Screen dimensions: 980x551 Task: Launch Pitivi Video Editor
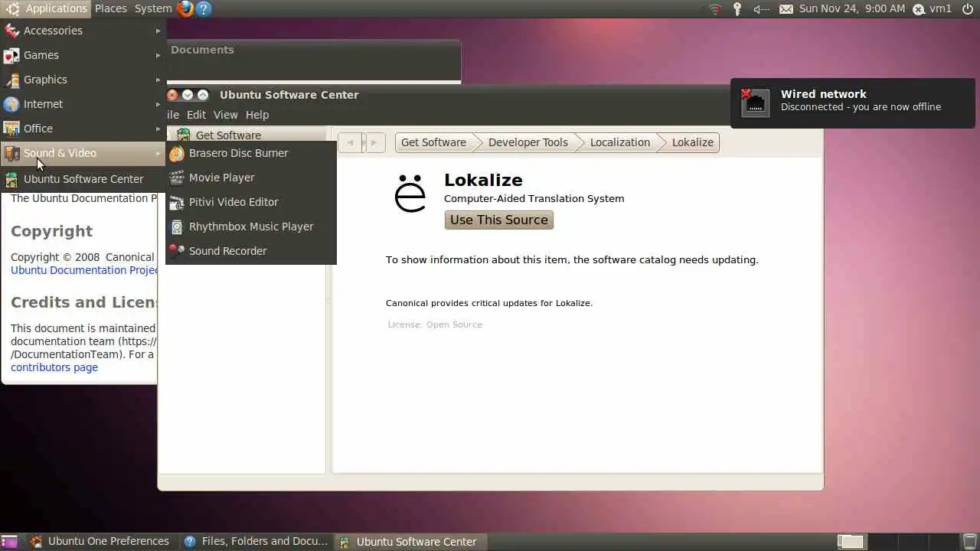[251, 202]
